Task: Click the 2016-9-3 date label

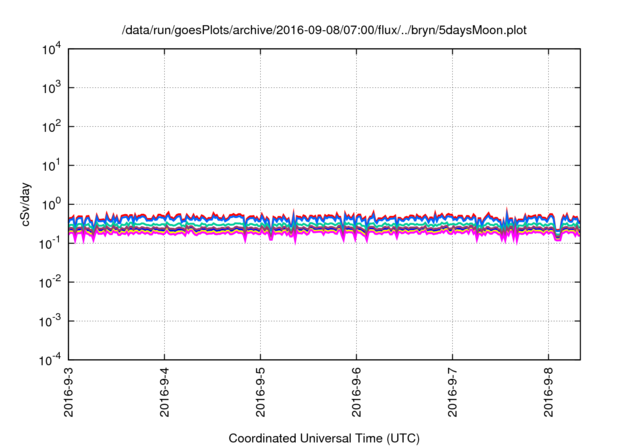Action: pos(69,392)
